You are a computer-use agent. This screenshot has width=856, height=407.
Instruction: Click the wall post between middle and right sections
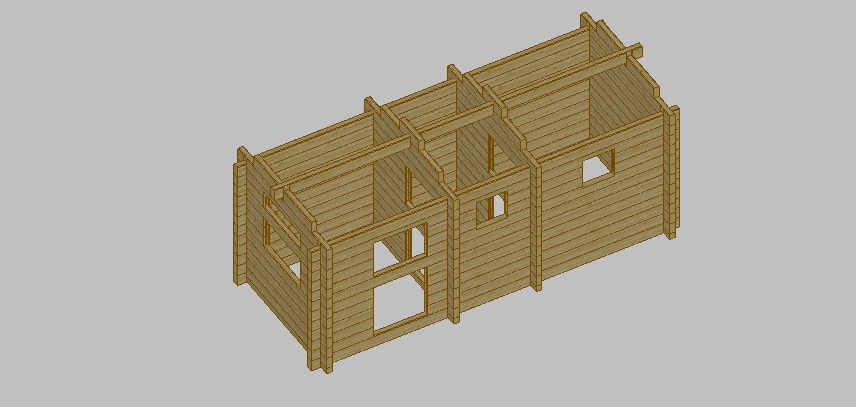coord(536,225)
